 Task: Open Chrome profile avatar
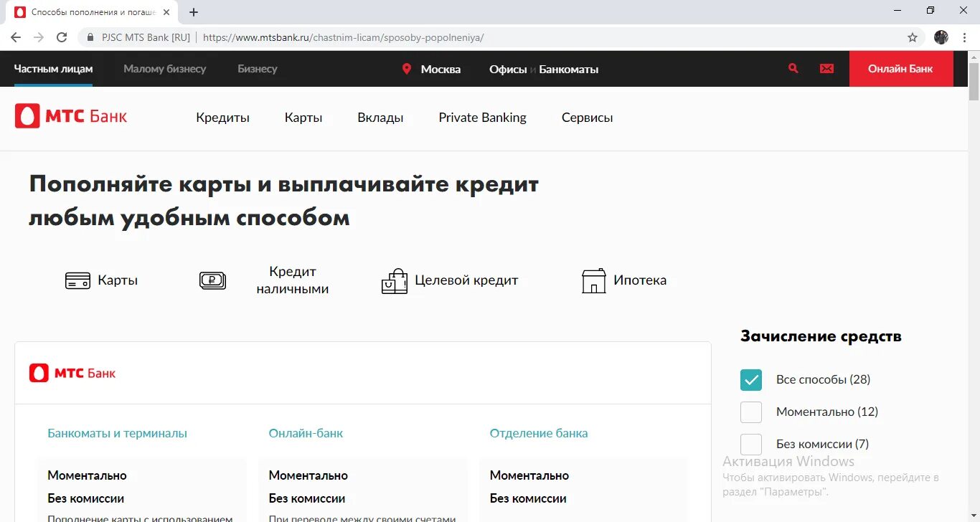point(941,37)
